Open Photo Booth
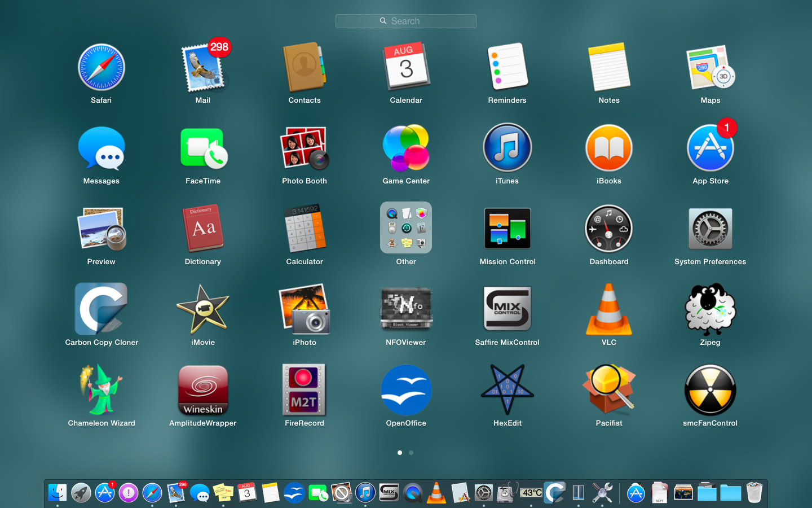The image size is (812, 508). (304, 148)
